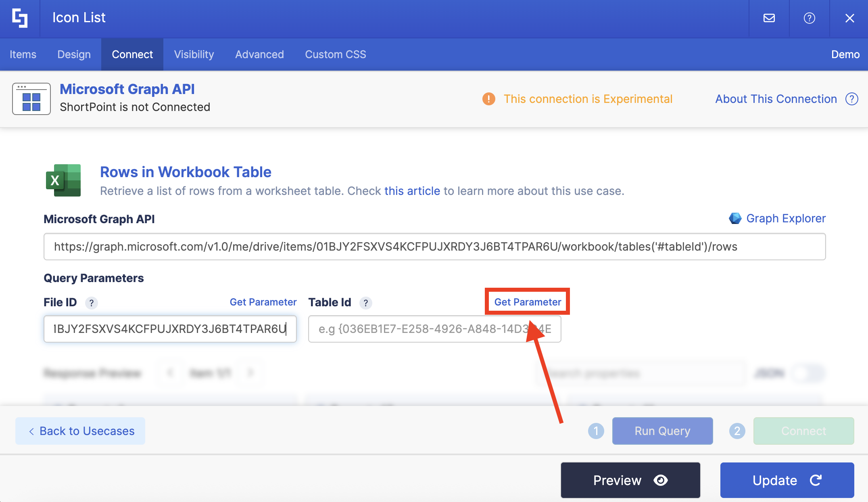Viewport: 868px width, 502px height.
Task: Click the Table Id input field
Action: pos(434,329)
